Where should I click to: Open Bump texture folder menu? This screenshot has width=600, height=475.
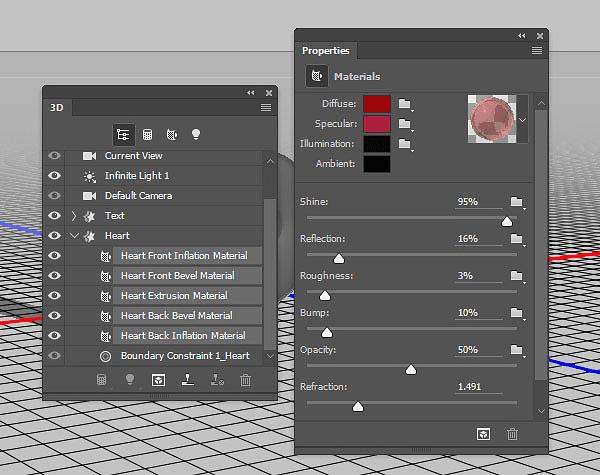coord(517,313)
